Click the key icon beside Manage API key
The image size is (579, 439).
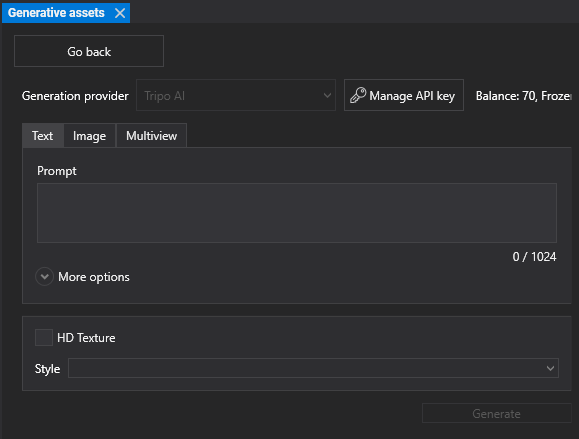tap(358, 95)
